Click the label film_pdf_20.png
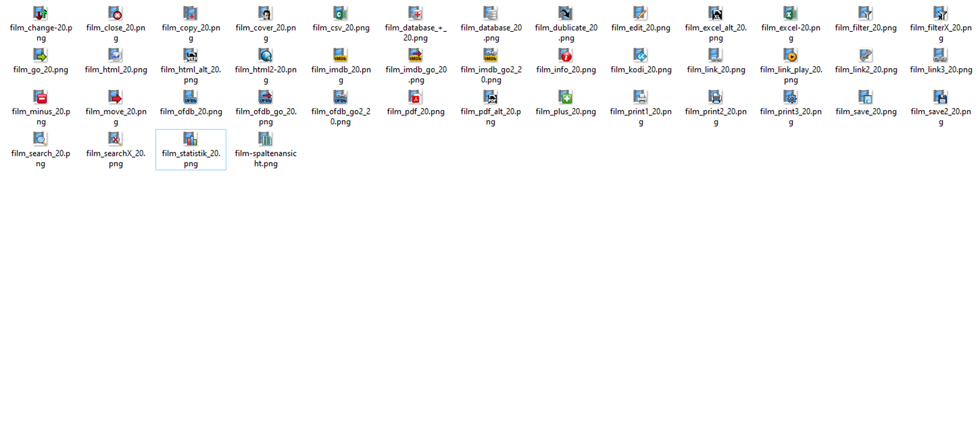Image resolution: width=980 pixels, height=424 pixels. pyautogui.click(x=416, y=111)
